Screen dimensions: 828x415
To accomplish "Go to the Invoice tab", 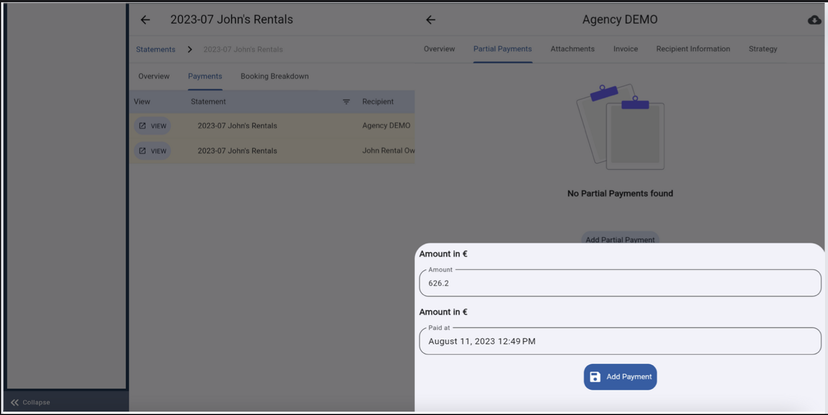I will tap(625, 49).
